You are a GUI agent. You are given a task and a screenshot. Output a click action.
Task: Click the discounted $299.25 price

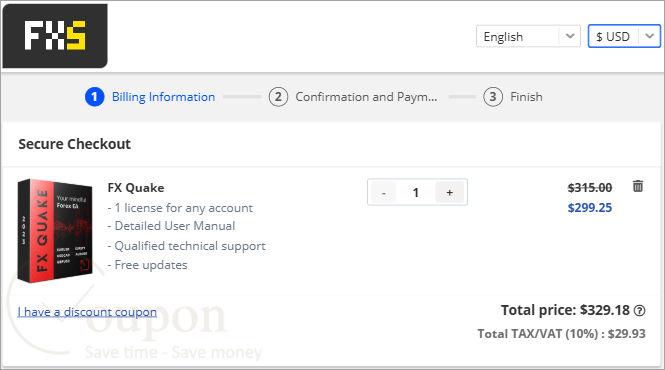(590, 208)
